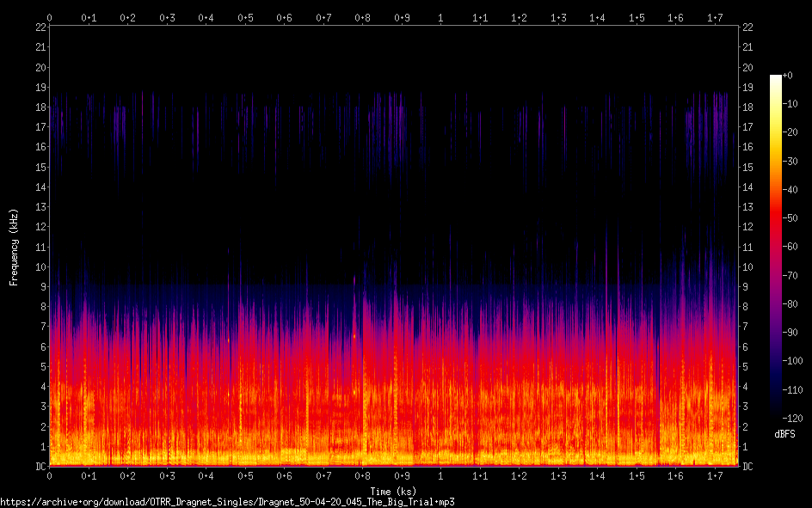This screenshot has height=508, width=812.
Task: Click the 0.8 tick on bottom time axis
Action: tap(363, 475)
